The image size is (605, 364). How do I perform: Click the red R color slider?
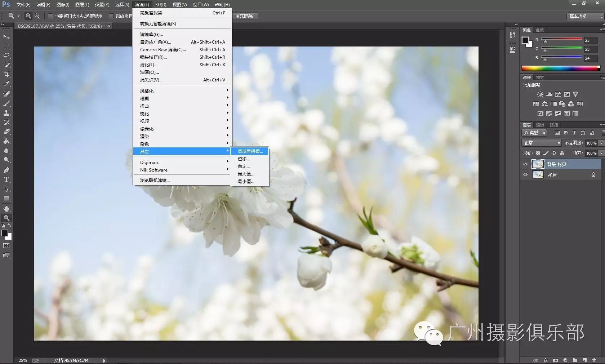coord(561,39)
